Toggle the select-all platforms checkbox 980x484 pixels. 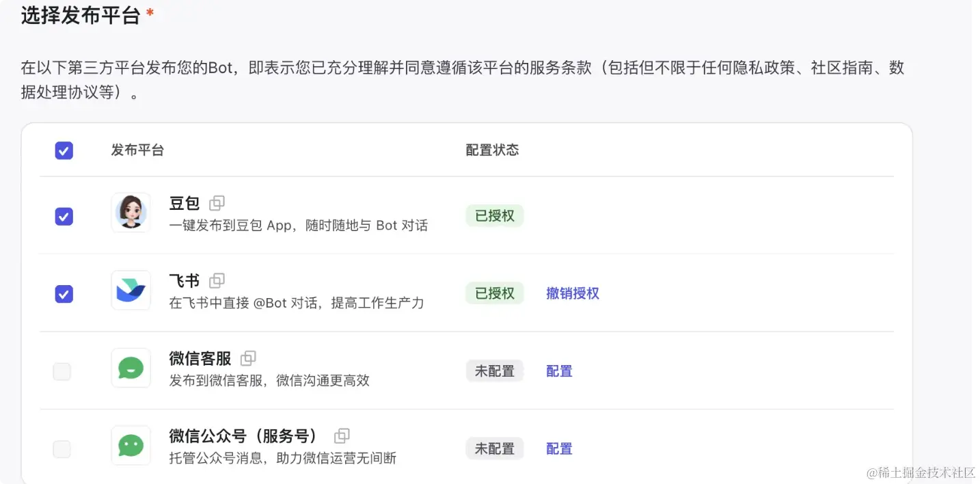(x=64, y=150)
